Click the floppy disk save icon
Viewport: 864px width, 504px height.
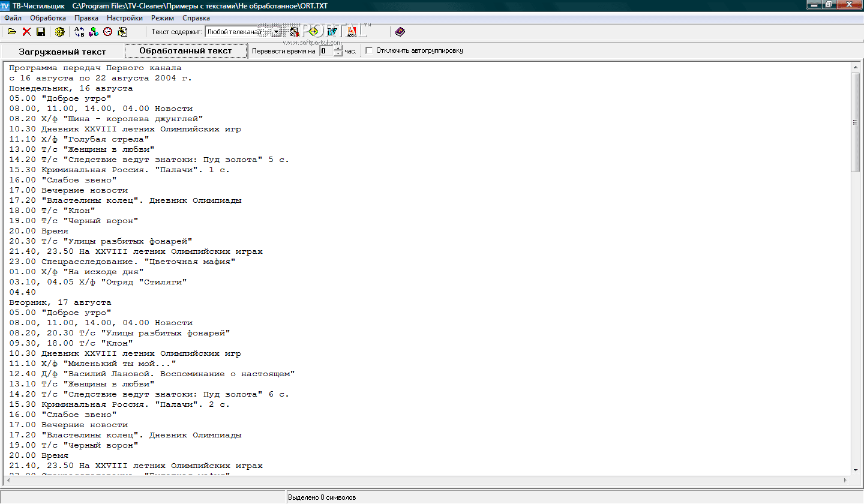pos(41,32)
